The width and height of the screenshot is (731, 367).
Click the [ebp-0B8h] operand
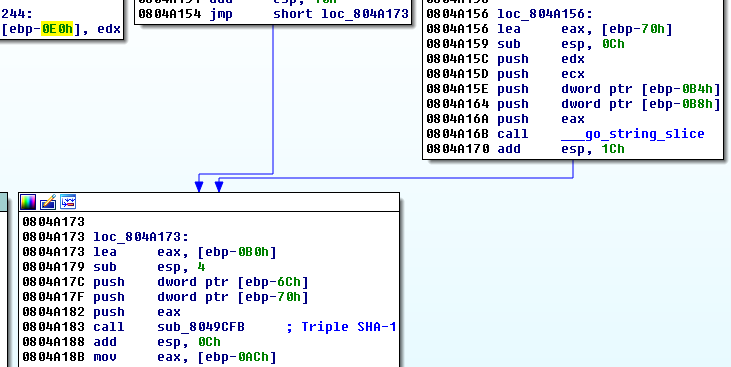(681, 104)
